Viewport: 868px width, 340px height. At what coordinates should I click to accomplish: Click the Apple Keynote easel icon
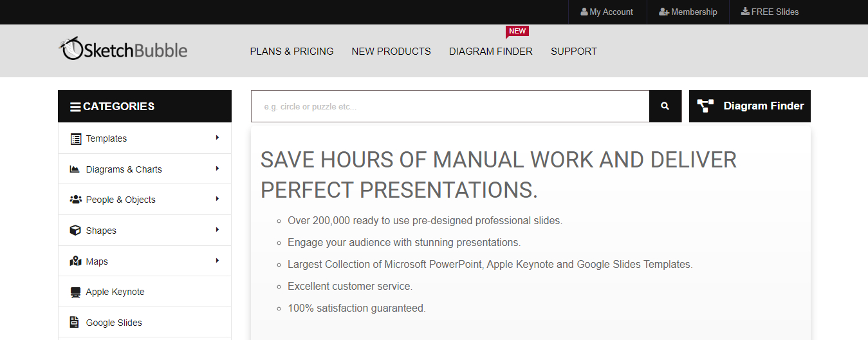click(75, 292)
